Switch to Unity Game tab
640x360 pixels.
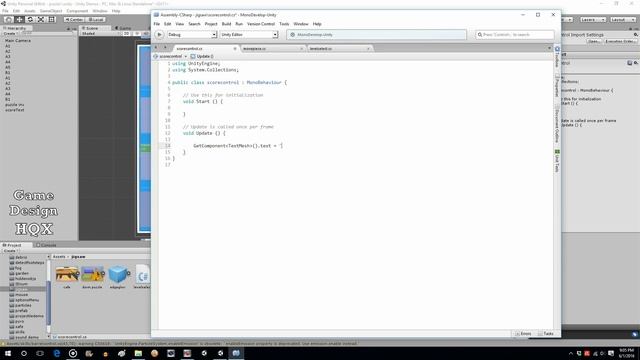123,28
